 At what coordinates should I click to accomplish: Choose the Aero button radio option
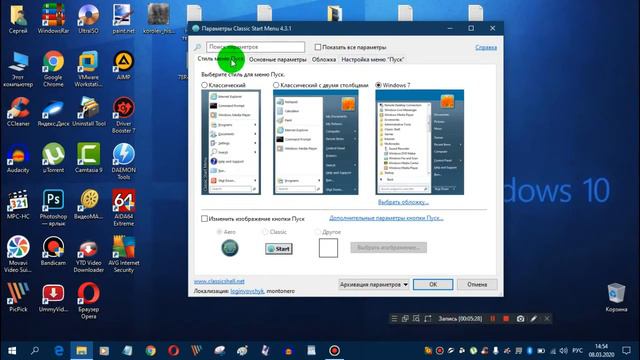click(x=219, y=232)
